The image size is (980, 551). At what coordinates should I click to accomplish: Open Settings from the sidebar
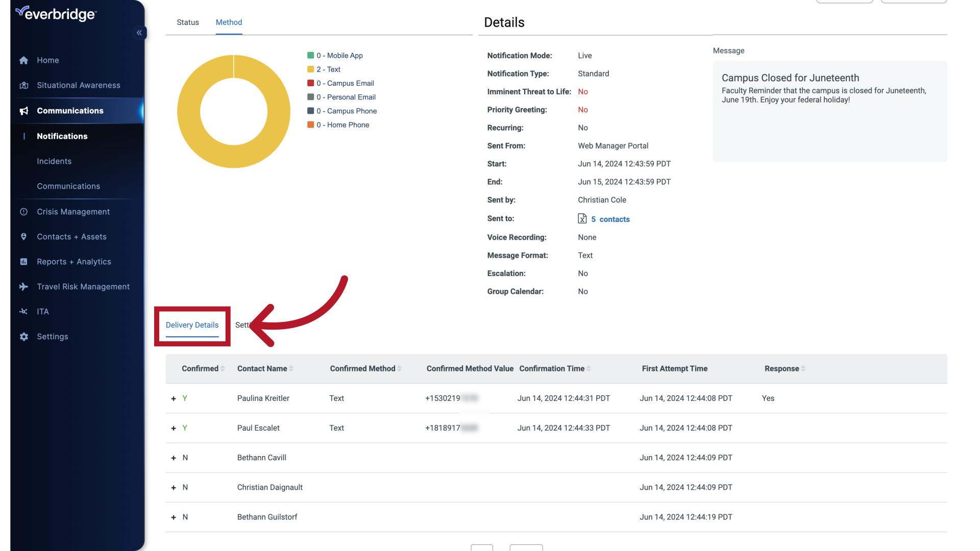52,337
